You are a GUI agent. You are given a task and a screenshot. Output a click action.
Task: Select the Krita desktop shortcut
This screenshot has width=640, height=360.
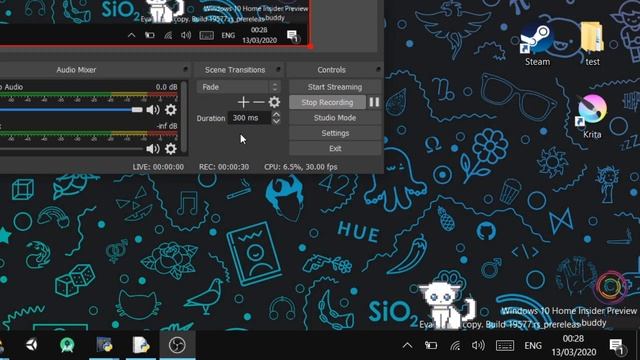592,117
